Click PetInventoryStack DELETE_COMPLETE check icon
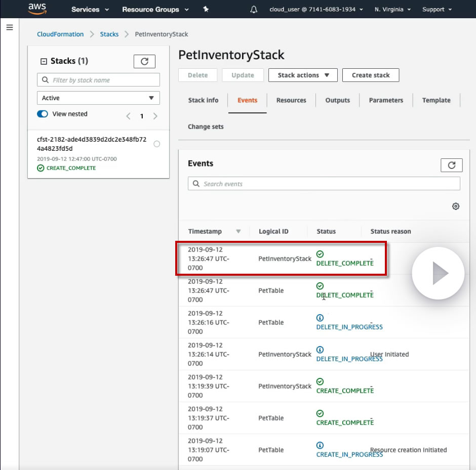This screenshot has width=476, height=470. tap(320, 254)
